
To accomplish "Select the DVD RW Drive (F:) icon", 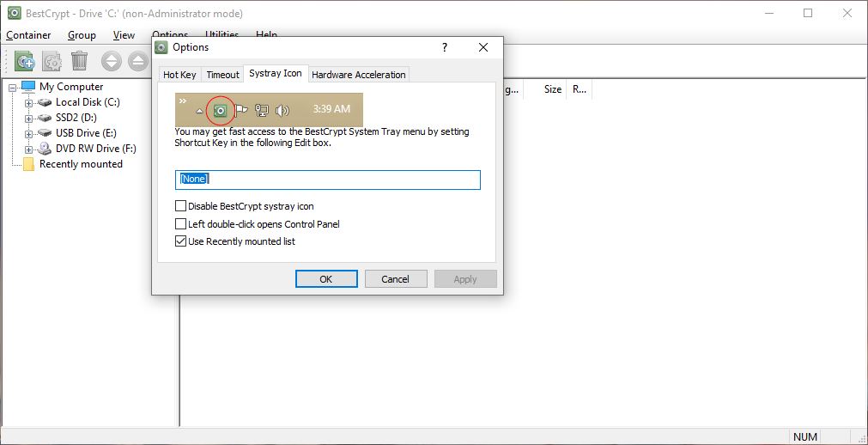I will [45, 149].
